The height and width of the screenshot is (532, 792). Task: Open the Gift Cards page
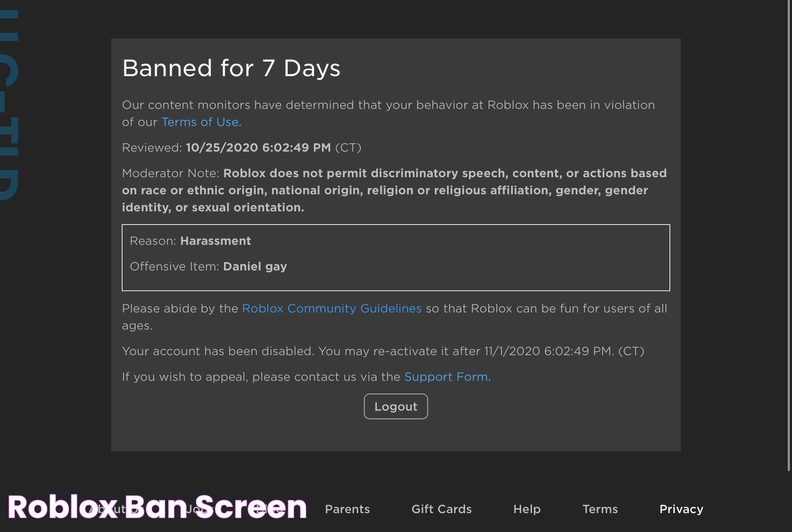[x=442, y=509]
